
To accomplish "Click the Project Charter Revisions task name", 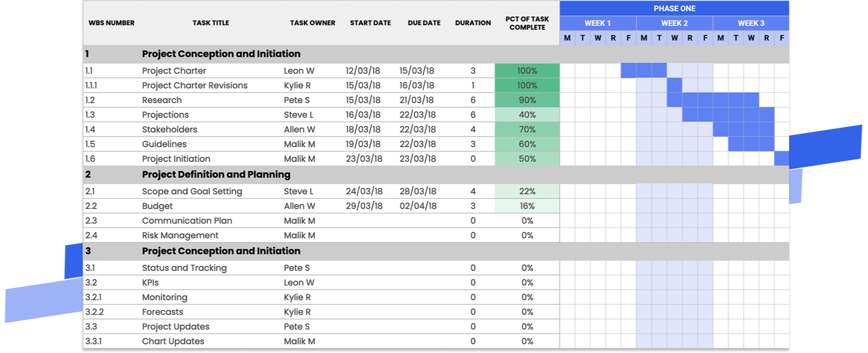I will click(195, 86).
